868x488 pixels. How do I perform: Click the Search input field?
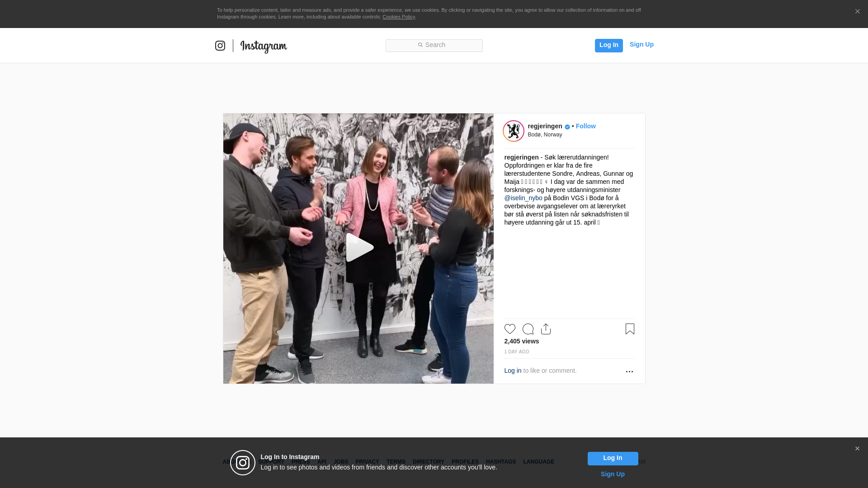(434, 45)
